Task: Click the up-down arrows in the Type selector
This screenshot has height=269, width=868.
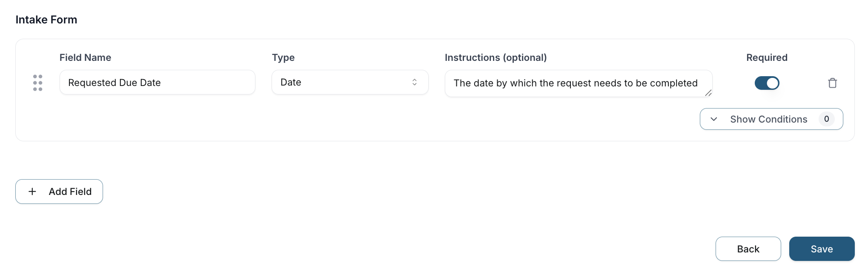Action: pos(414,83)
